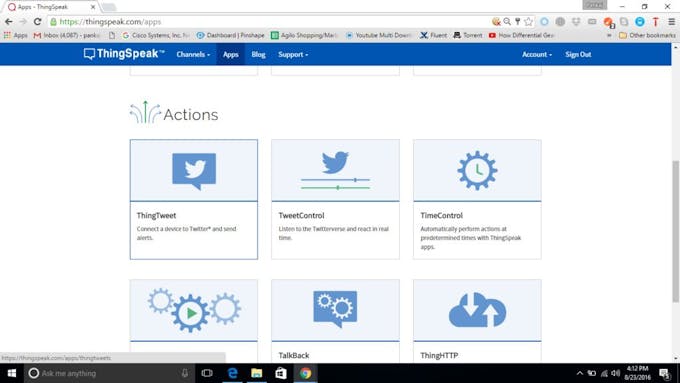Go to ThingSpeak home logo
680x383 pixels.
[124, 54]
